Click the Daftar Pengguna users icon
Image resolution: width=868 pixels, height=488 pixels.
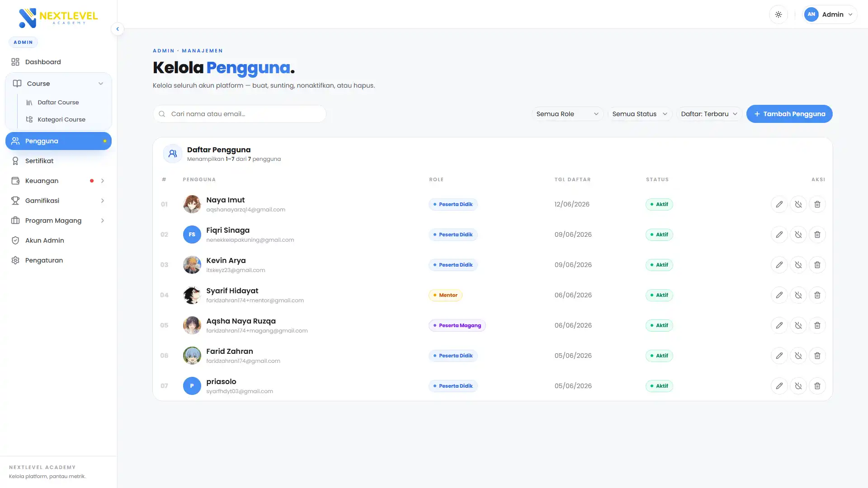(x=172, y=154)
